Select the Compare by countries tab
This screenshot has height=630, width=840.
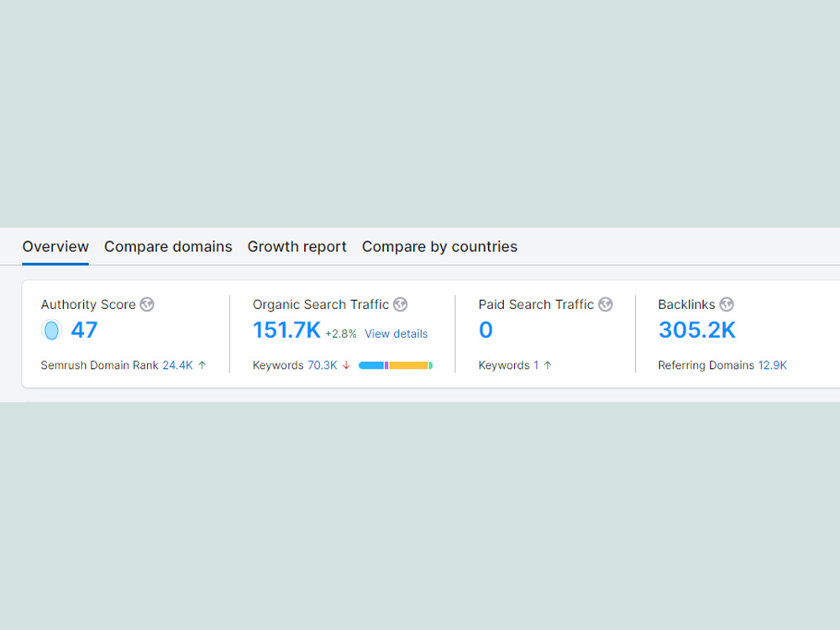(440, 247)
